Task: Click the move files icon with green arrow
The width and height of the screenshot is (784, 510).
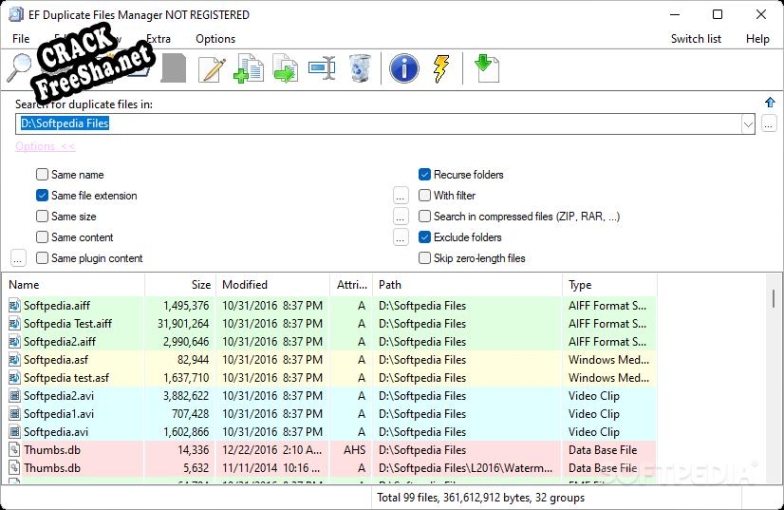Action: [x=286, y=68]
